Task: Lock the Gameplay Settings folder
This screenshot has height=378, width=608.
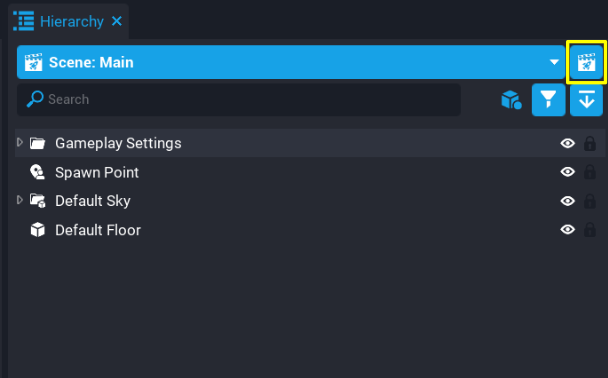Action: tap(590, 143)
